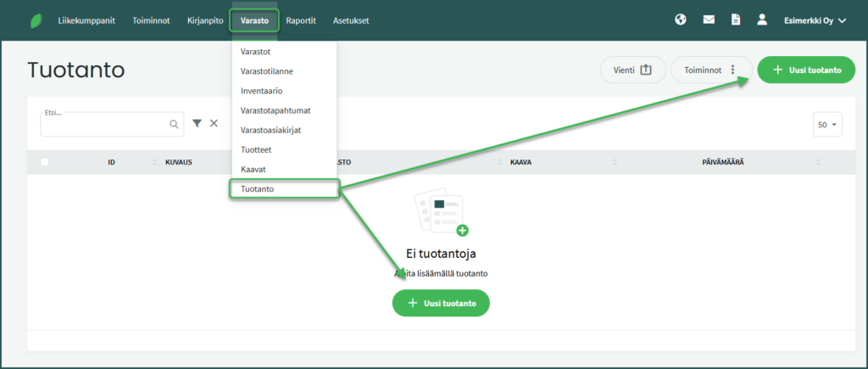Tick the select-all checkbox in table header
This screenshot has height=369, width=868.
pyautogui.click(x=45, y=162)
